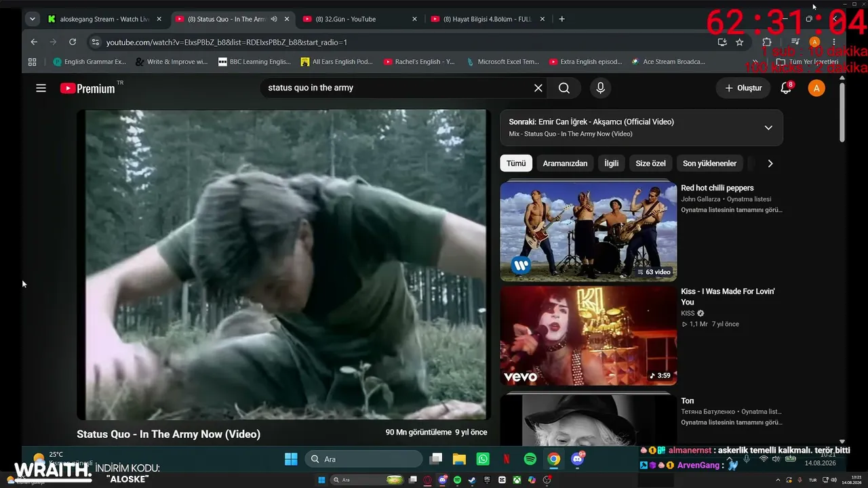Open Kiss - I Was Made For Lovin' You title
868x488 pixels.
728,297
